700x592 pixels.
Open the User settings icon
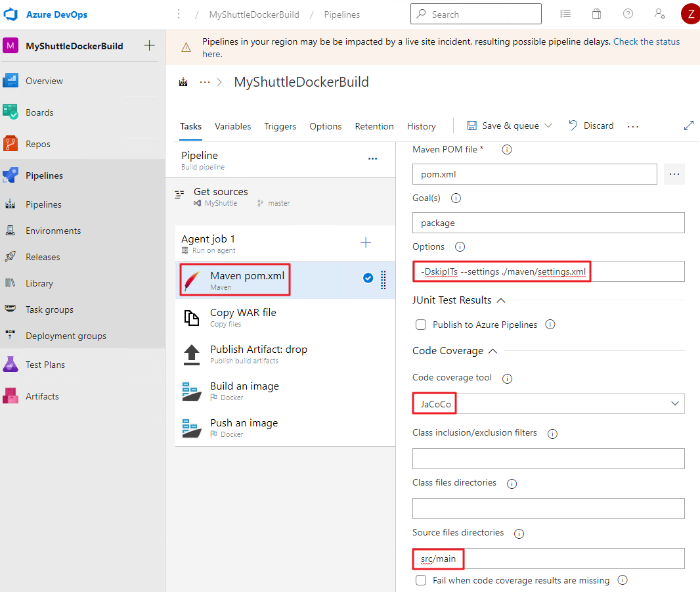pyautogui.click(x=659, y=14)
